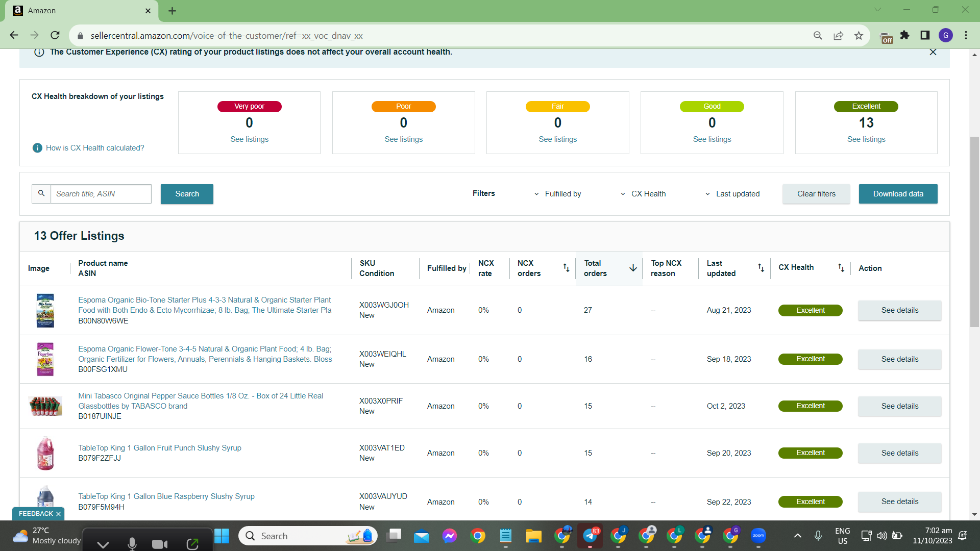The width and height of the screenshot is (980, 551).
Task: Open the Notepad app on the taskbar
Action: coord(506,536)
